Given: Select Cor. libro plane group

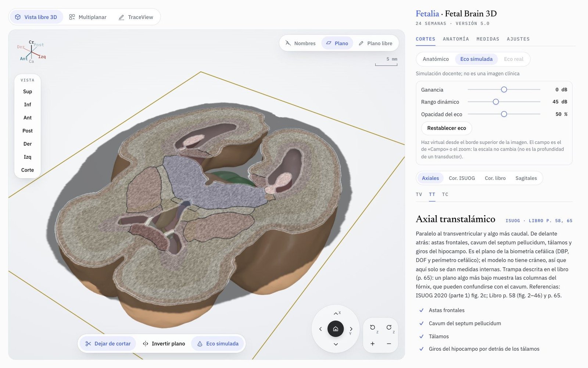Looking at the screenshot, I should coord(495,178).
